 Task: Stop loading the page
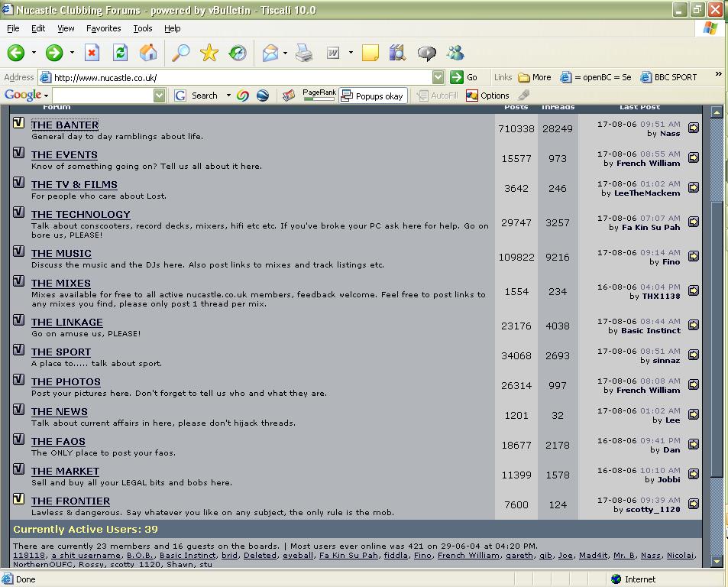coord(92,53)
